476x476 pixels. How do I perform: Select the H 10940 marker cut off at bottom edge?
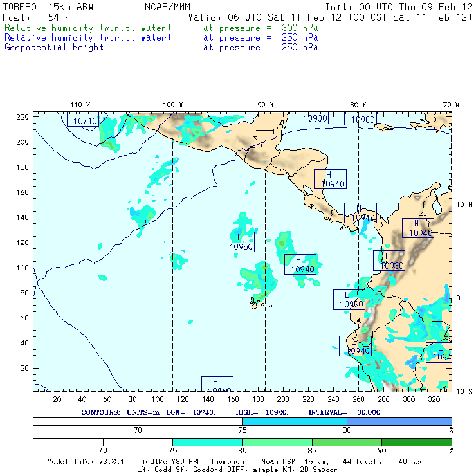pyautogui.click(x=217, y=385)
